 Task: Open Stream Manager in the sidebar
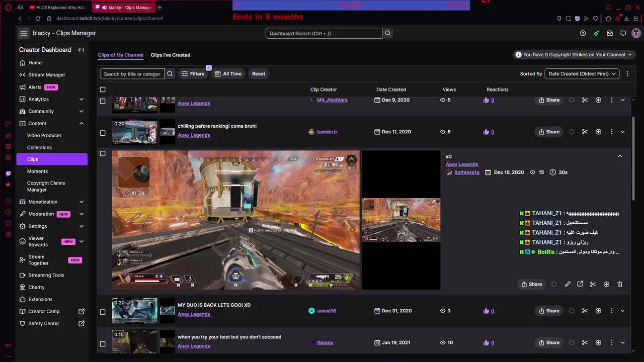tap(47, 75)
